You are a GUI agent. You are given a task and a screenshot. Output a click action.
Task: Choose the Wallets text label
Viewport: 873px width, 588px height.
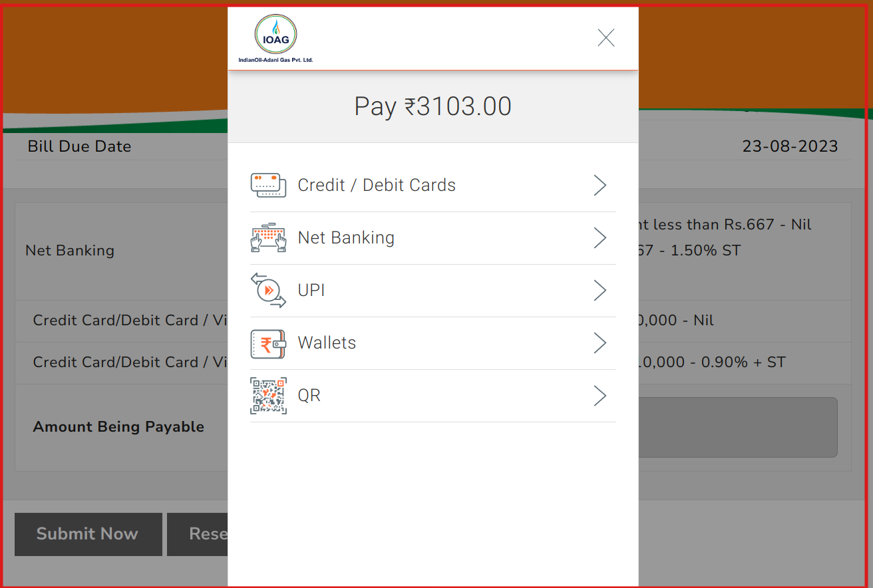(x=327, y=343)
